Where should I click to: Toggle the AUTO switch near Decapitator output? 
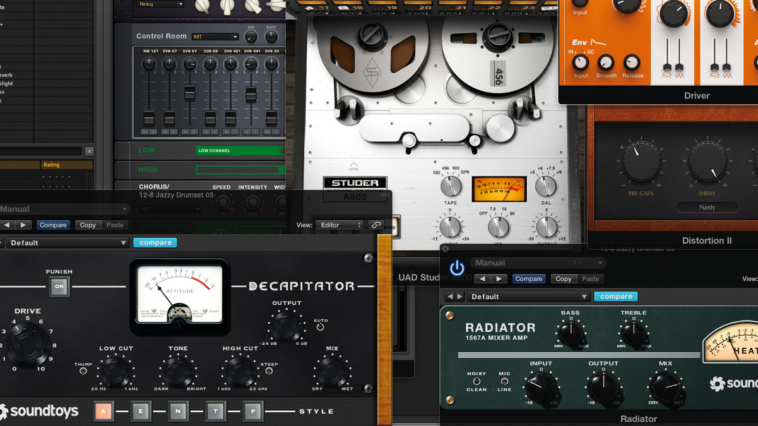(320, 327)
